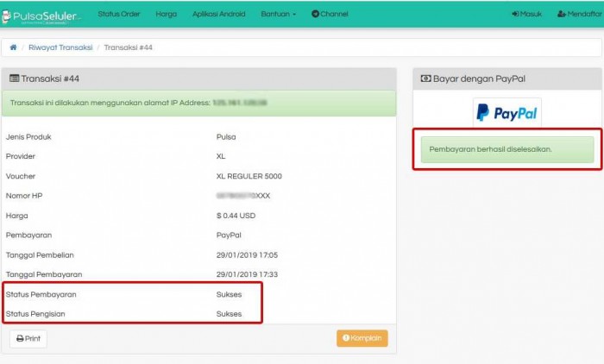Click Sukses value of Status Pengisian
This screenshot has width=604, height=364.
[x=229, y=314]
